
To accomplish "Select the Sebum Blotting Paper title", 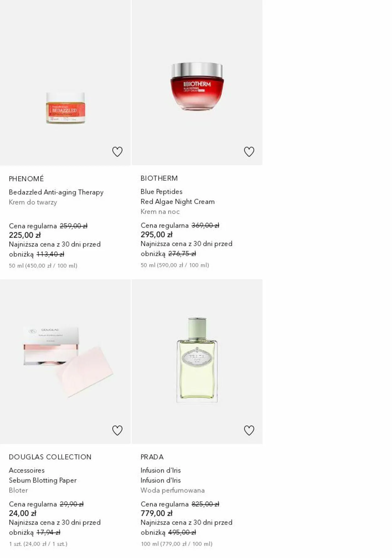I will [43, 480].
